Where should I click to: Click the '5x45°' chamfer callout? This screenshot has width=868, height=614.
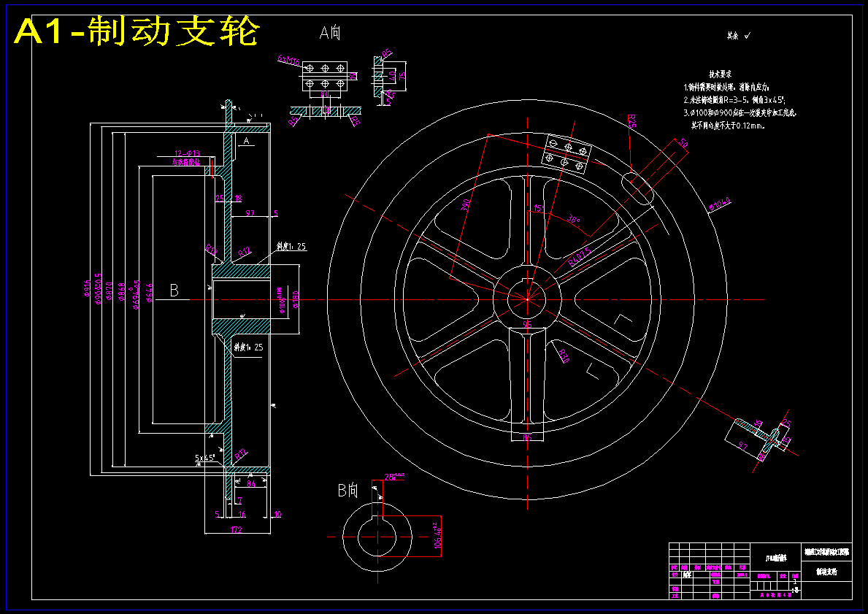tap(205, 458)
